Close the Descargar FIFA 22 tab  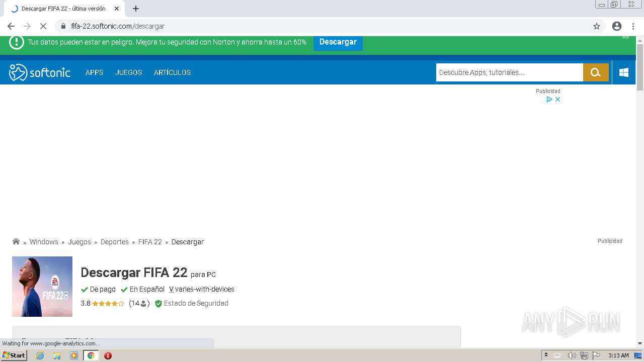tap(117, 9)
